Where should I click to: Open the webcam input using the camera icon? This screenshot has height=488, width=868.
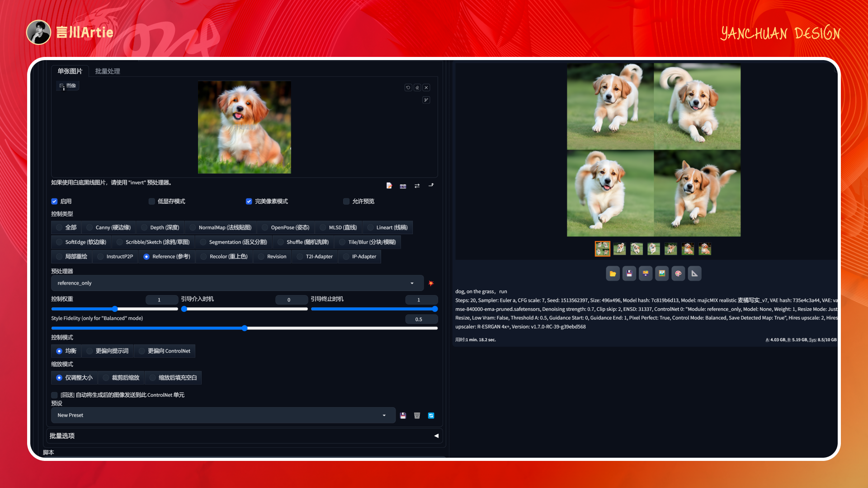403,186
